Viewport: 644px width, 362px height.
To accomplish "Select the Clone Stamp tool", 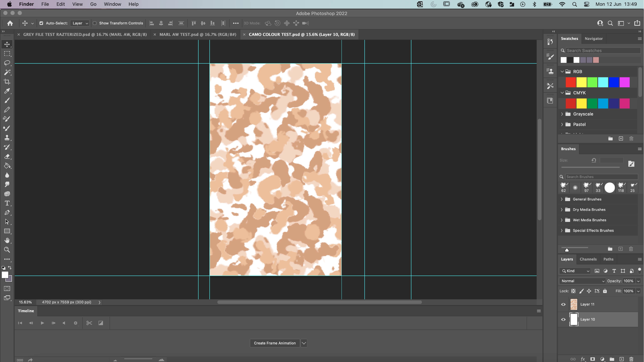I will point(7,138).
